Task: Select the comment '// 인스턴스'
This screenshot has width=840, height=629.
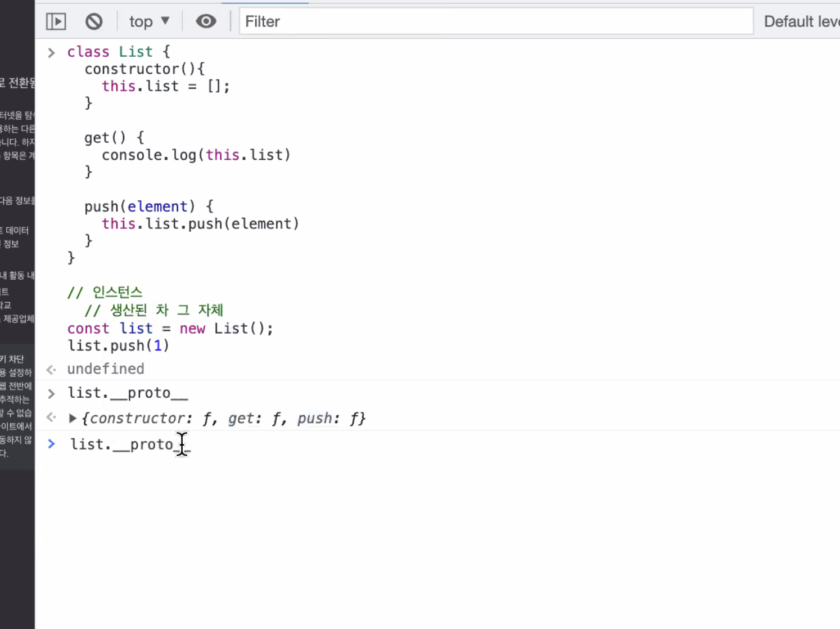Action: pyautogui.click(x=105, y=293)
